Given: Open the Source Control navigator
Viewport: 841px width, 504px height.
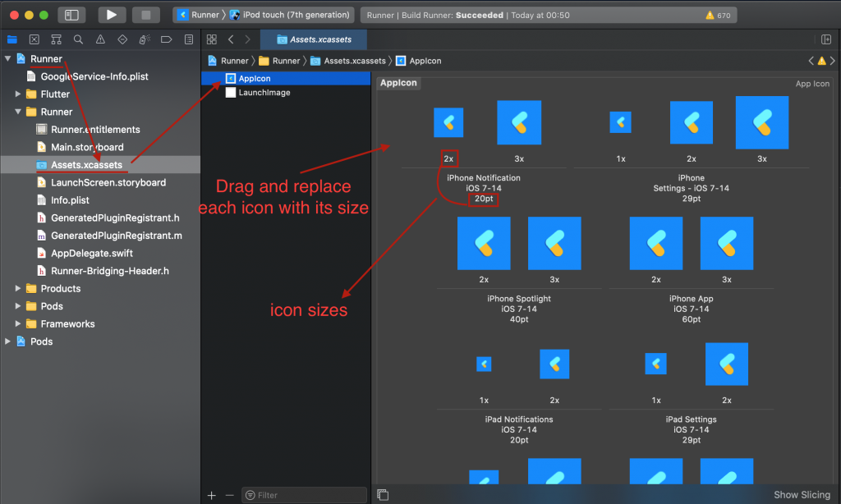Looking at the screenshot, I should click(x=34, y=39).
